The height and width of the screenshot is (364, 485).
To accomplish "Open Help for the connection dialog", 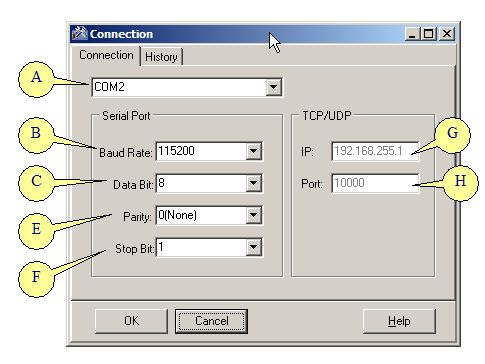I will pos(399,321).
